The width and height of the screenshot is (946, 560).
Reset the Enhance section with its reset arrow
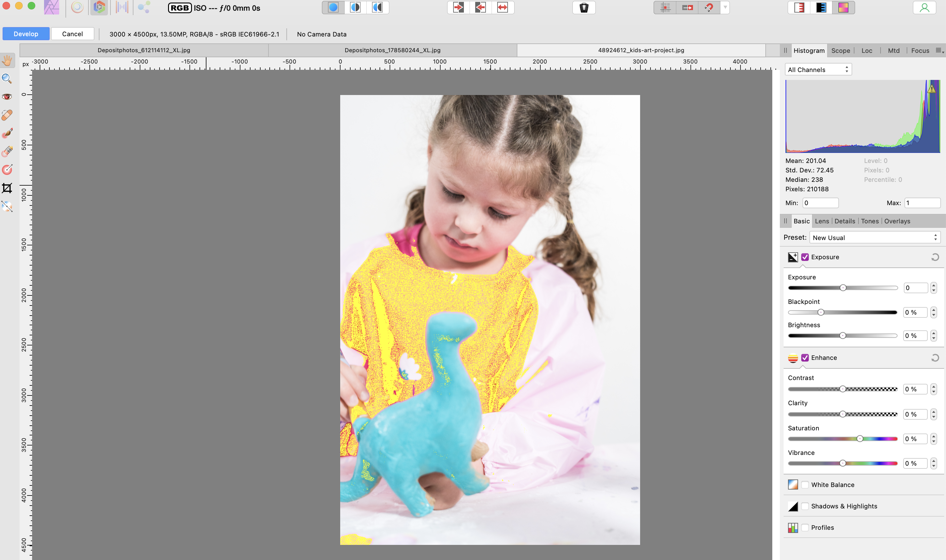coord(935,358)
